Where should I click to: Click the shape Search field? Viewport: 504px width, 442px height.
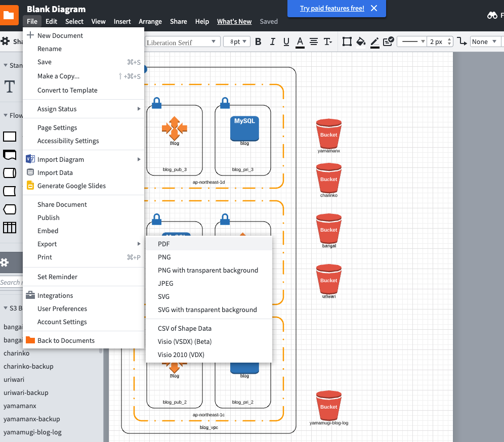[x=11, y=282]
